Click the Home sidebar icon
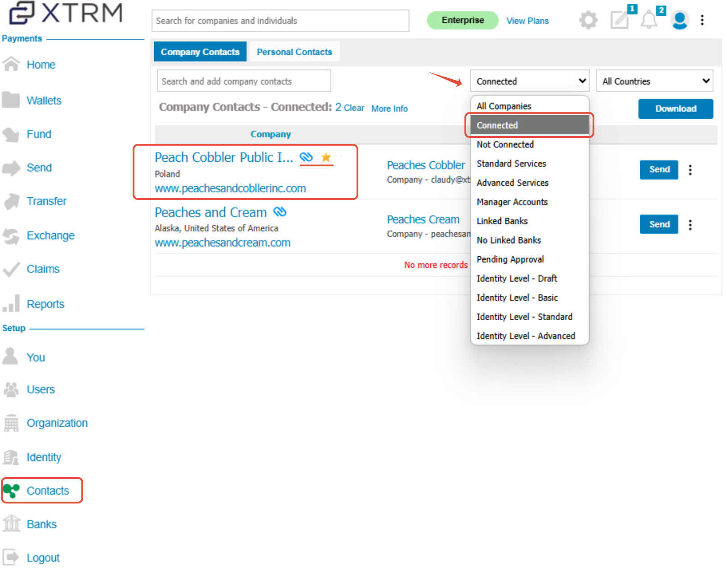The image size is (727, 588). (x=11, y=64)
